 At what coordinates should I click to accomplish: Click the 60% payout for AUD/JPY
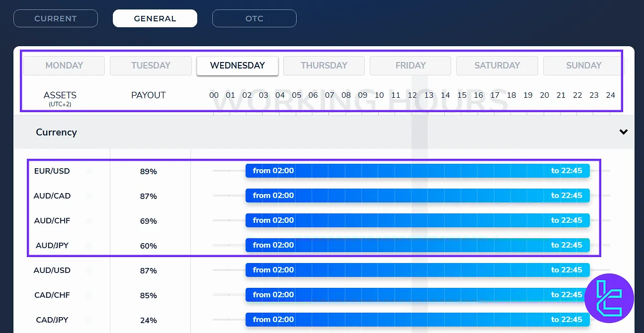coord(149,246)
